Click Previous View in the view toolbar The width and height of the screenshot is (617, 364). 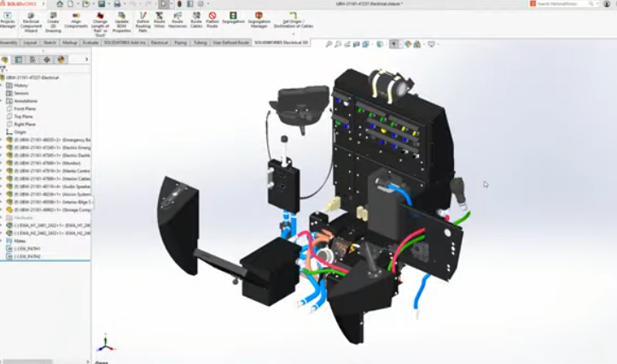[x=347, y=44]
